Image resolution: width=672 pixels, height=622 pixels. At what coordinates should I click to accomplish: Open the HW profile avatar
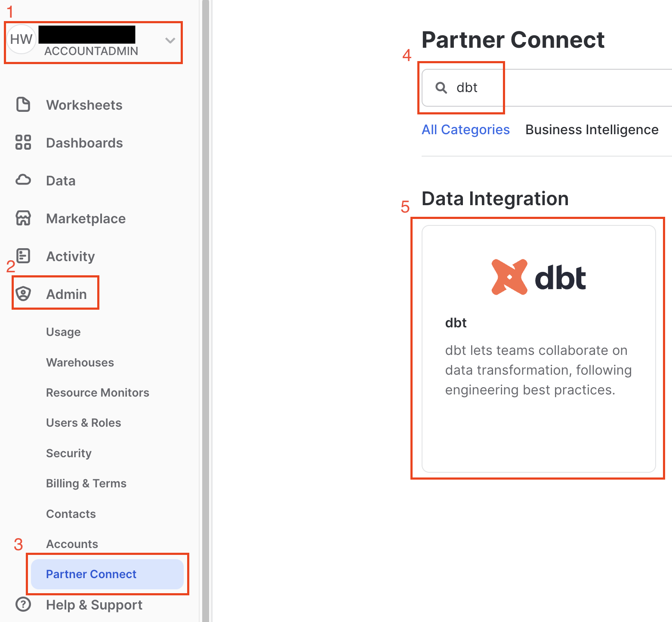coord(21,38)
